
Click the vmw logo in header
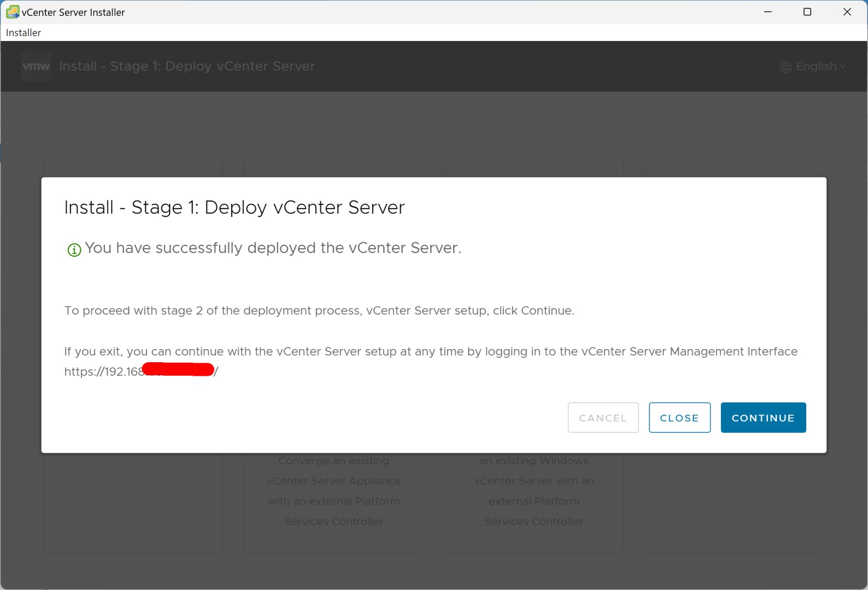coord(36,66)
